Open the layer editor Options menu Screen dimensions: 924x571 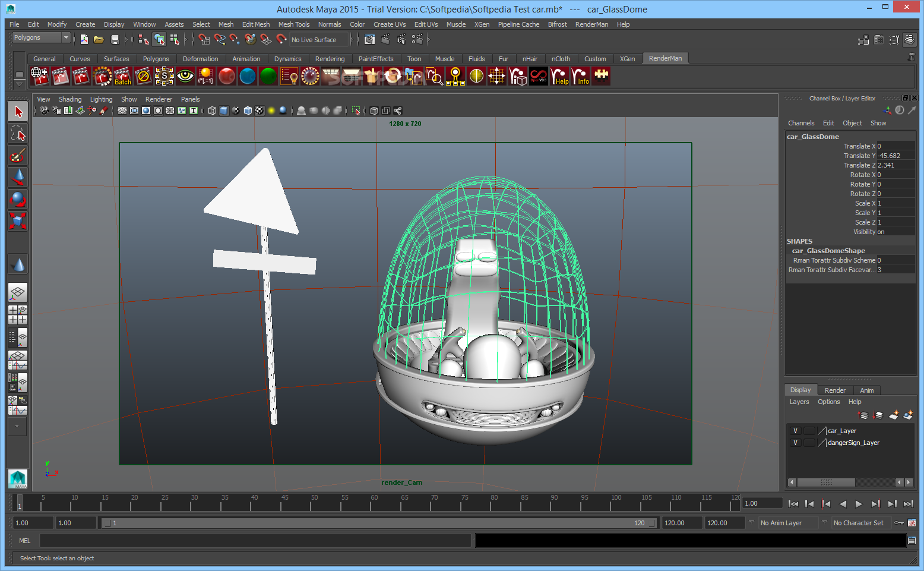point(828,402)
